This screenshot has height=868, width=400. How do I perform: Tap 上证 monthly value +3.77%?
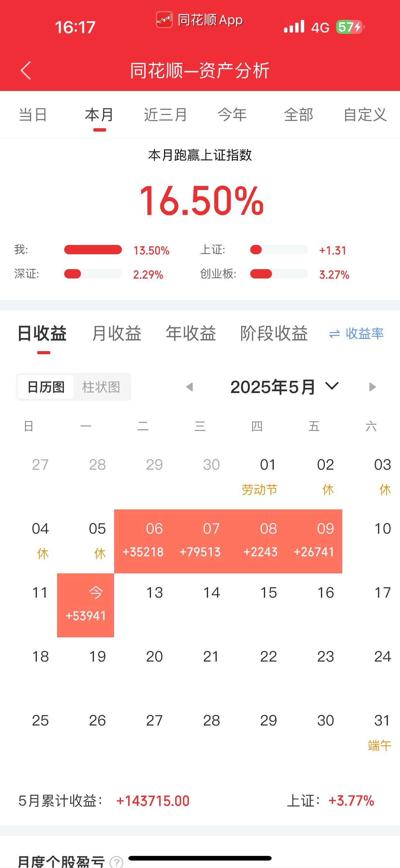tap(351, 801)
